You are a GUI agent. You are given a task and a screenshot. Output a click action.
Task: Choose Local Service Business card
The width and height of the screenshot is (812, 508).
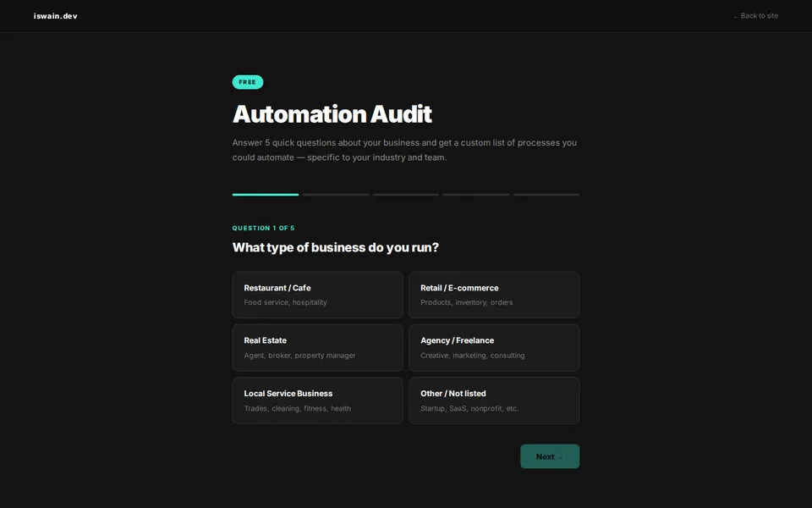[317, 400]
